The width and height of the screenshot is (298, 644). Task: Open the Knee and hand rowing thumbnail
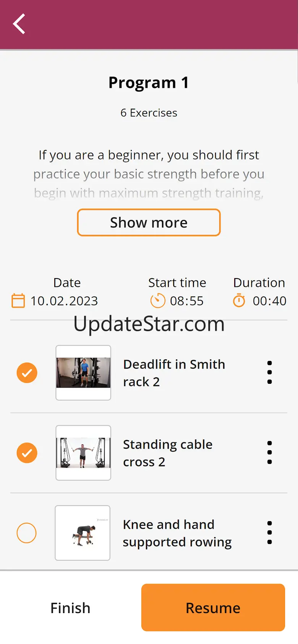[x=83, y=533]
